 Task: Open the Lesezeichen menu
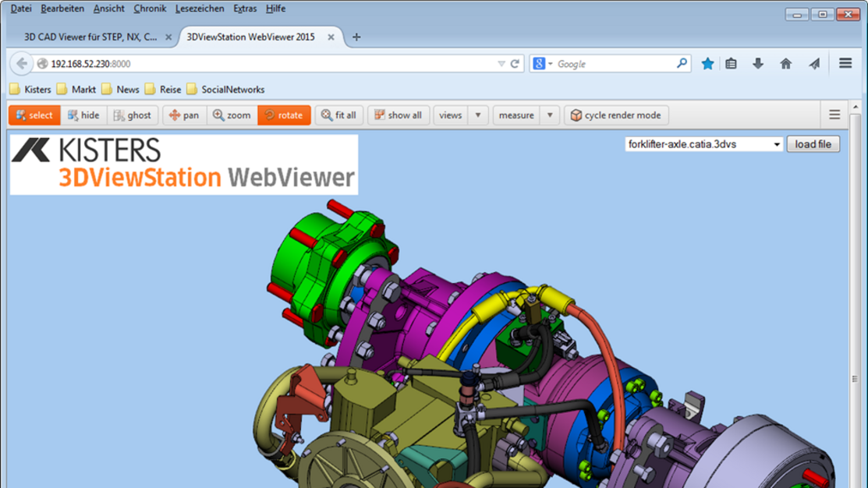(200, 9)
